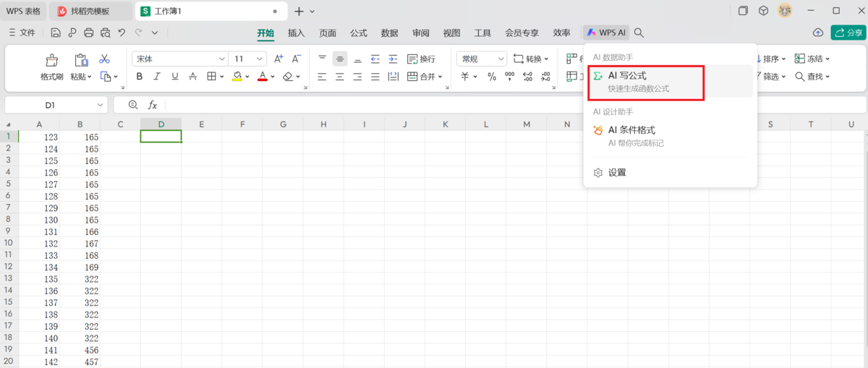This screenshot has height=368, width=868.
Task: Undo the last action
Action: click(122, 33)
